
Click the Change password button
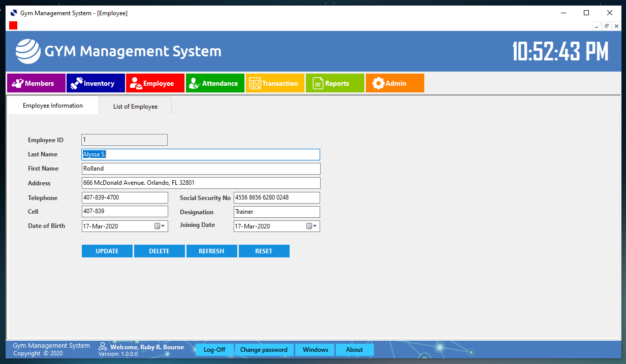coord(264,350)
